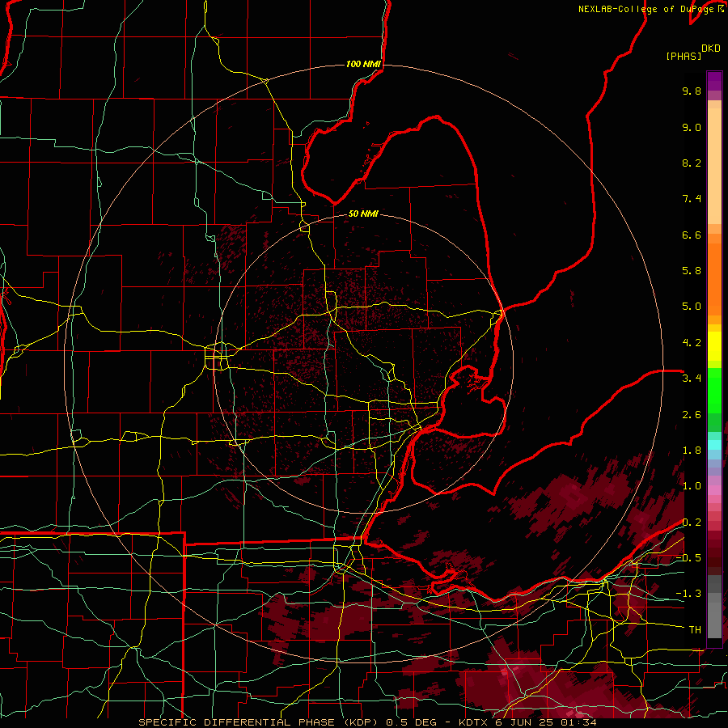This screenshot has width=728, height=728.
Task: Select the -1.3 legend value
Action: (688, 594)
